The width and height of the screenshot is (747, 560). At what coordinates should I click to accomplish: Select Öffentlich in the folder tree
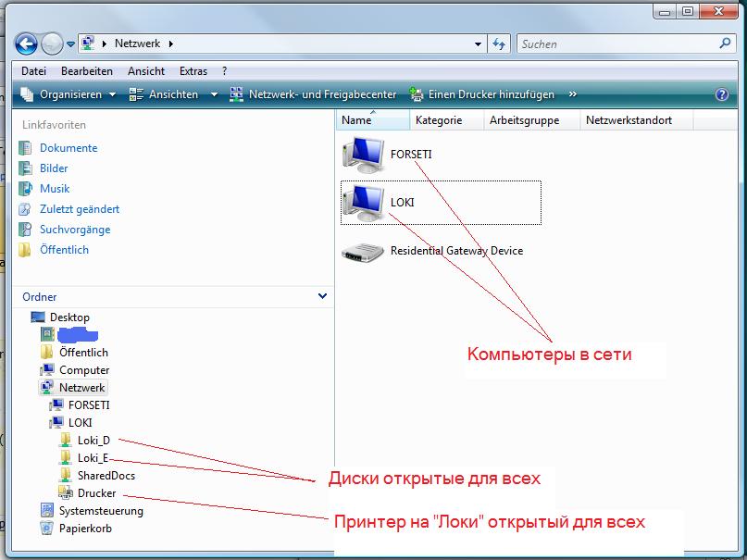click(84, 353)
